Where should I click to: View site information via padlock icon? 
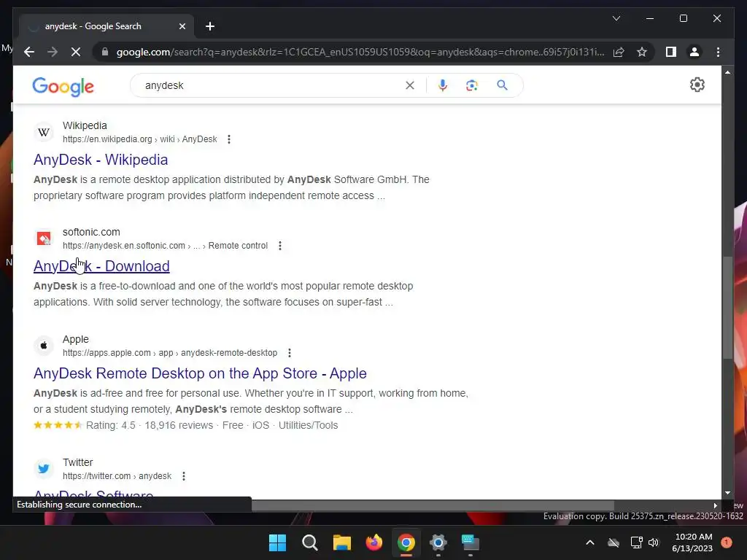(105, 52)
